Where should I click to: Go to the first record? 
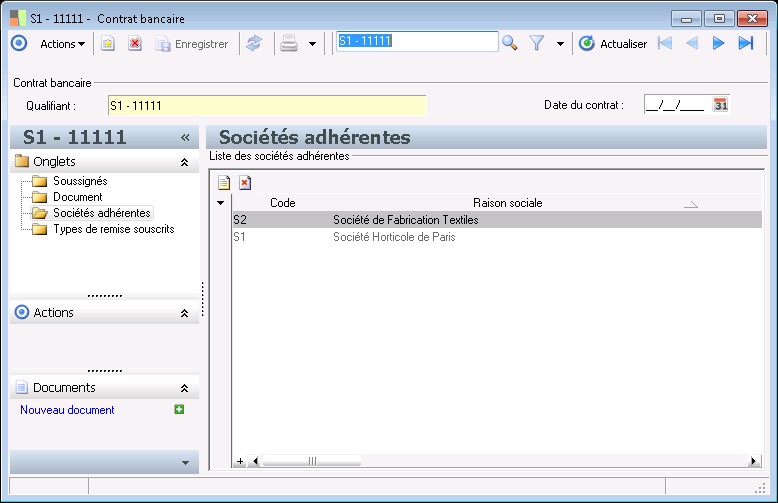(x=665, y=43)
